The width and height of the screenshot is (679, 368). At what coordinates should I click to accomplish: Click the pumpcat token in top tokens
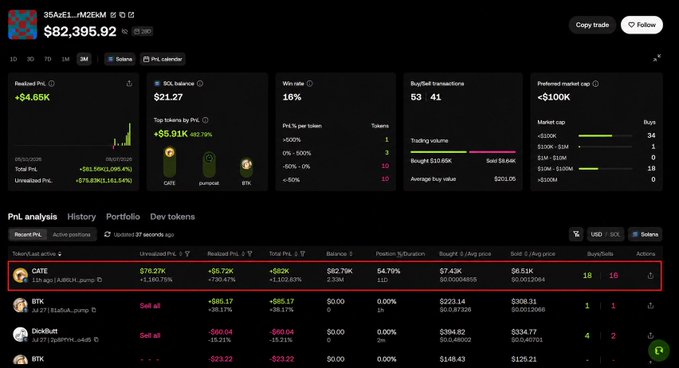[209, 169]
